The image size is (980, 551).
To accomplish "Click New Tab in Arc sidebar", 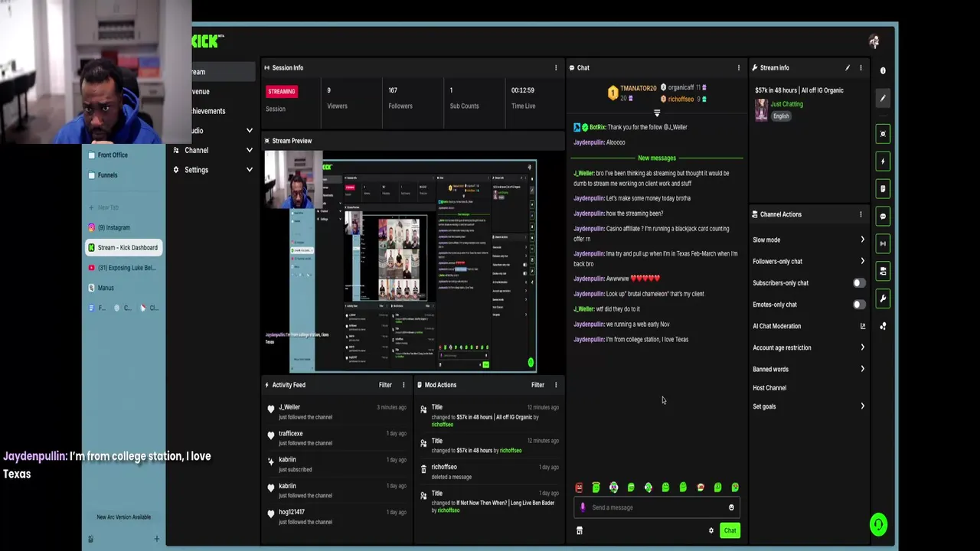I will 103,207.
